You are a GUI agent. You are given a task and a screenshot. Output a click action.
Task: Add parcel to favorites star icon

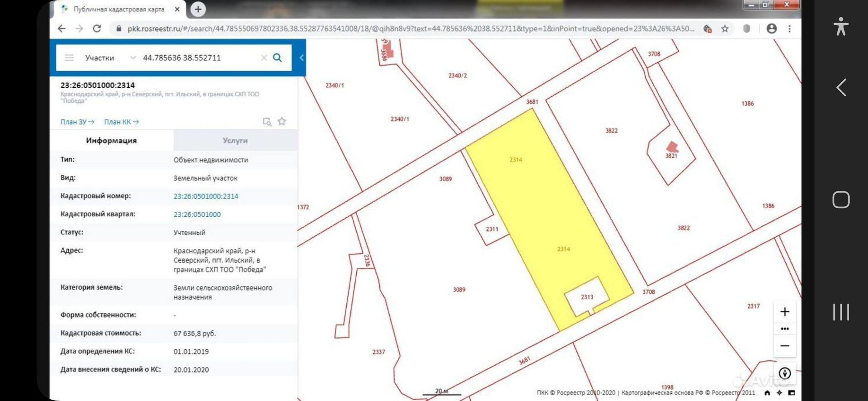pyautogui.click(x=282, y=121)
